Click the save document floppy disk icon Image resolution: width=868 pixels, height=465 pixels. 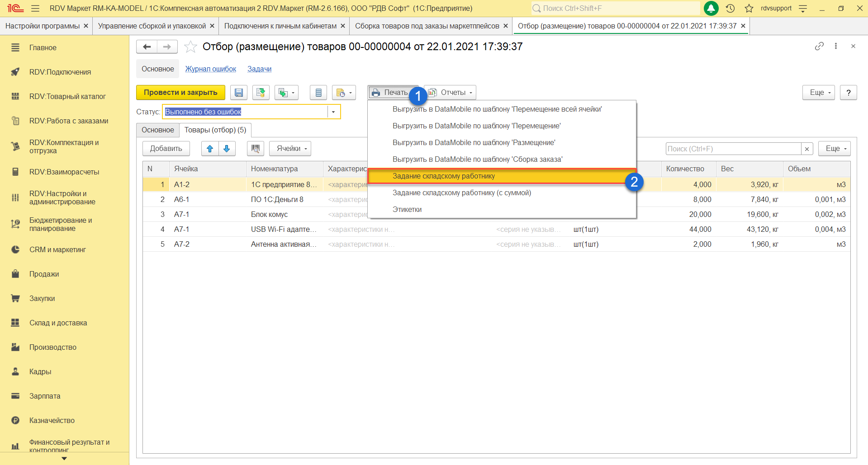click(238, 93)
